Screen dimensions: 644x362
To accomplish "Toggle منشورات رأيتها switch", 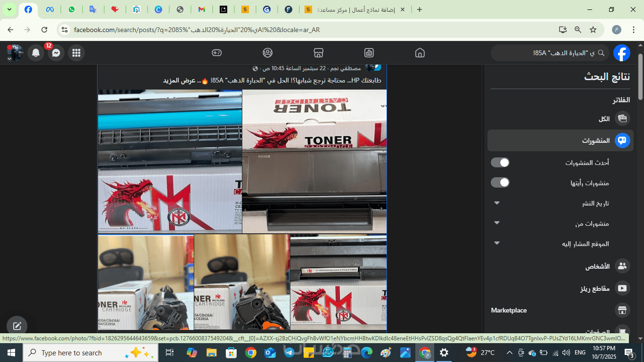I will pos(500,182).
